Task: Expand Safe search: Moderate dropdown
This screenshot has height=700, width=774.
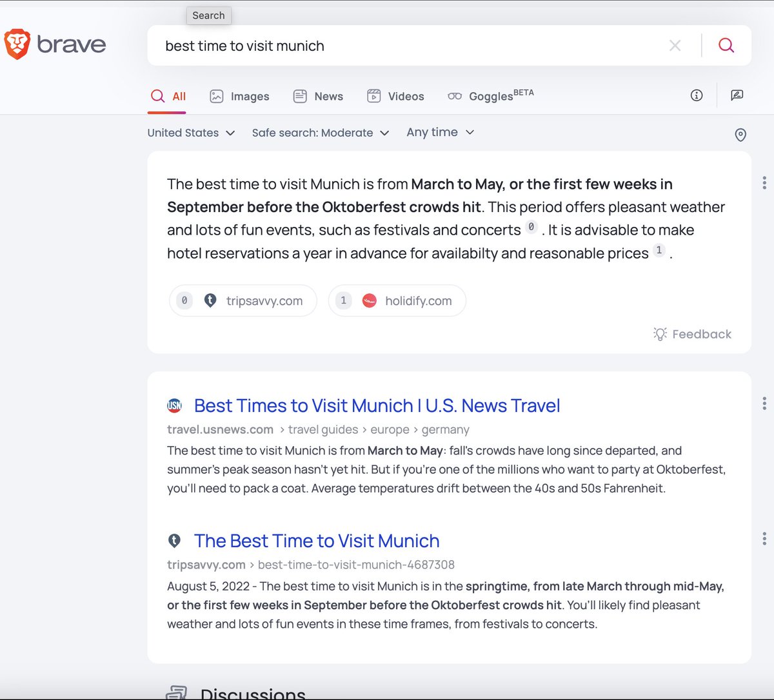Action: 321,133
